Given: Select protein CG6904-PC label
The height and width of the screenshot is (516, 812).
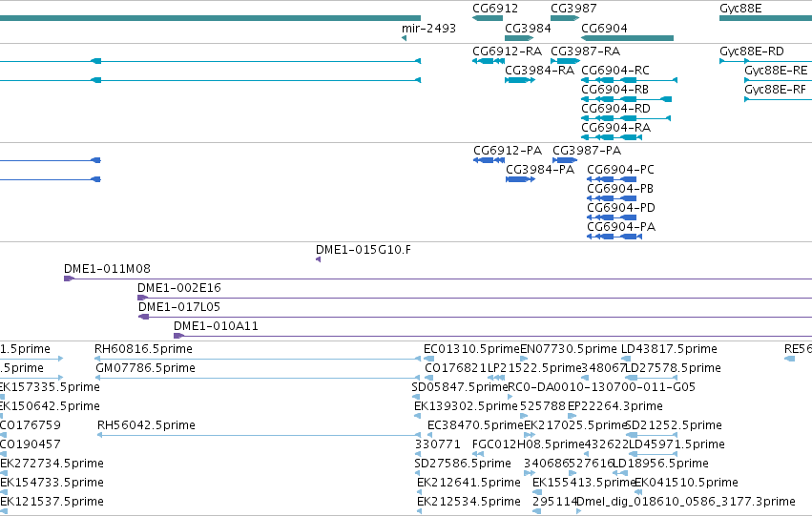Looking at the screenshot, I should [x=620, y=170].
